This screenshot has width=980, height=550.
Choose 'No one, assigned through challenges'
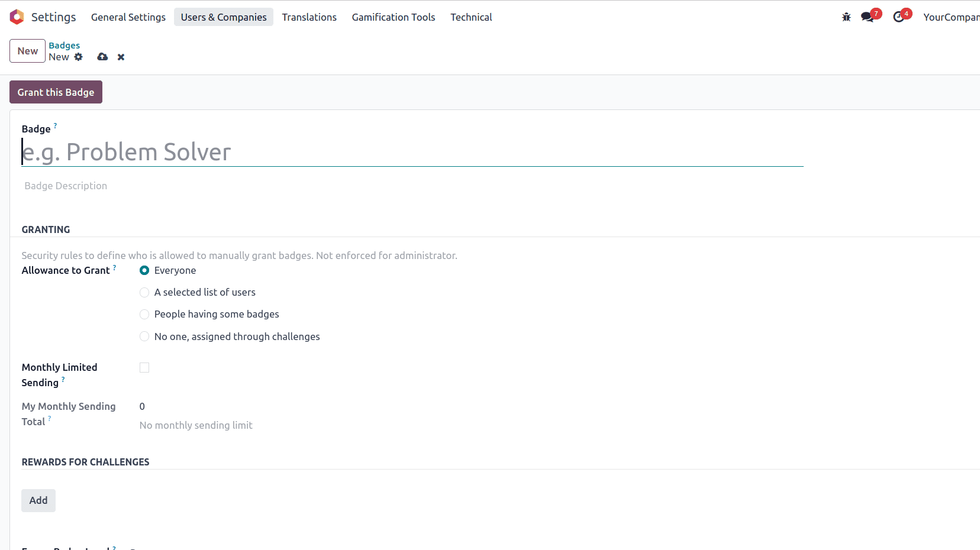coord(144,336)
